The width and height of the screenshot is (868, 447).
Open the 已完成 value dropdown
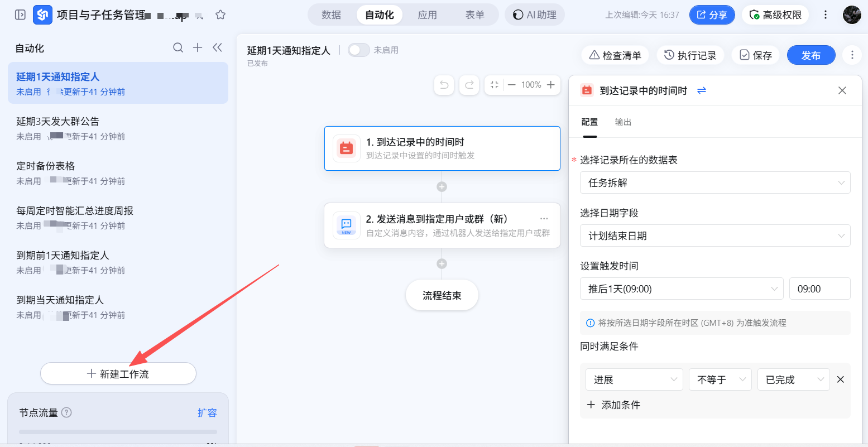(793, 379)
